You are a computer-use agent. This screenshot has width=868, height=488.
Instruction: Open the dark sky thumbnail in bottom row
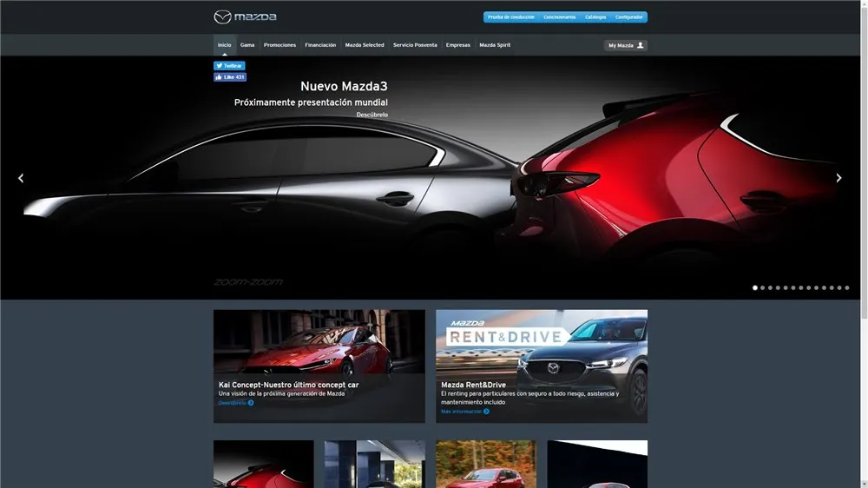(597, 465)
